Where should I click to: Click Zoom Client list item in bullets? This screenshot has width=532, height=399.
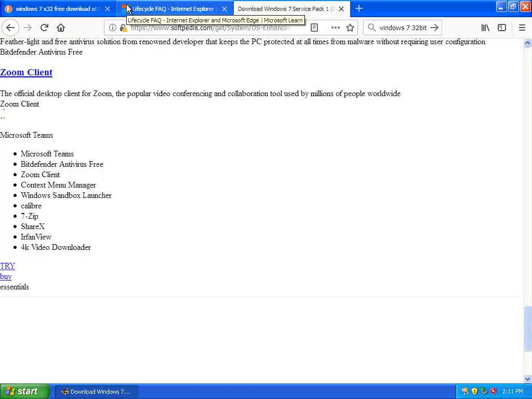[41, 175]
